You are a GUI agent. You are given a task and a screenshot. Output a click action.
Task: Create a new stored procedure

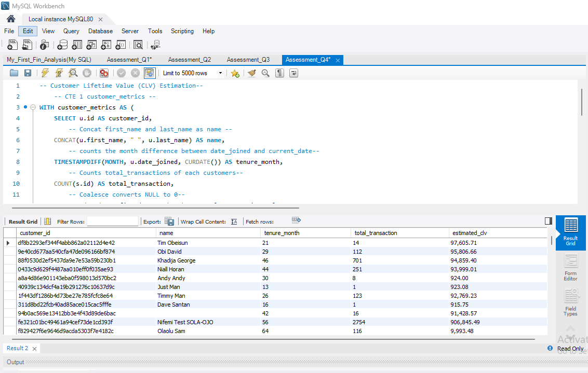click(106, 45)
